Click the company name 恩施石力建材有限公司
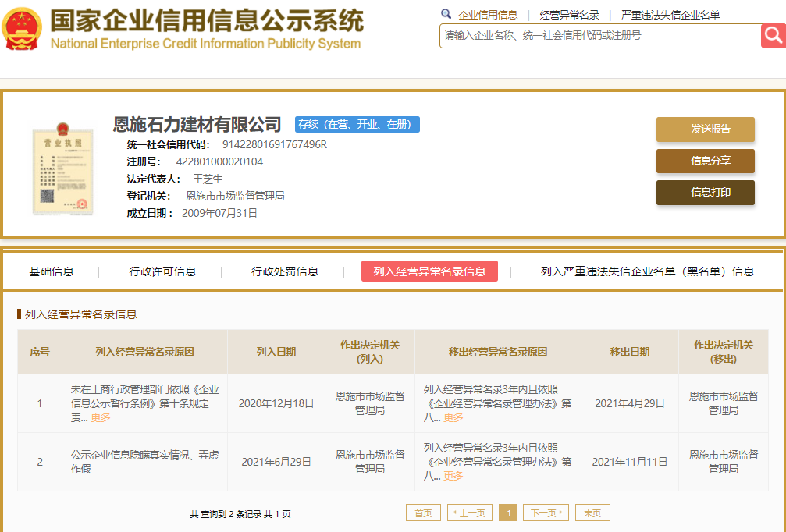786x532 pixels. click(197, 124)
